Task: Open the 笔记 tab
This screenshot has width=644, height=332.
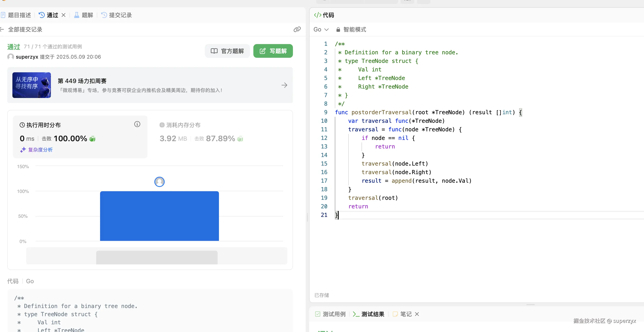Action: (x=402, y=314)
